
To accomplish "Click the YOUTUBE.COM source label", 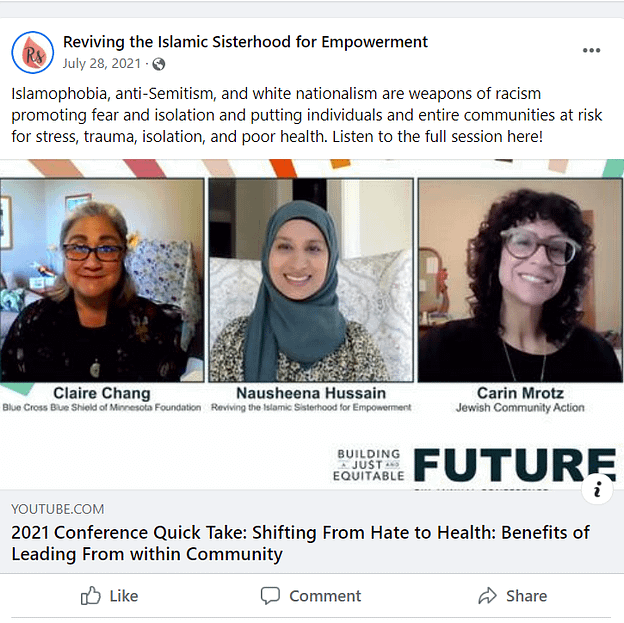I will 58,509.
